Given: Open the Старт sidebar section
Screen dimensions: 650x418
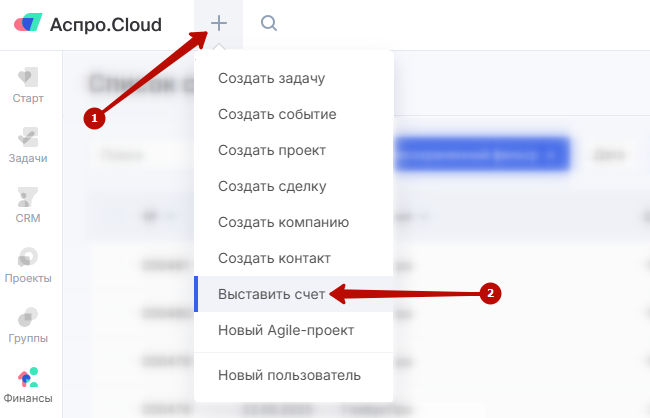Looking at the screenshot, I should [x=28, y=85].
